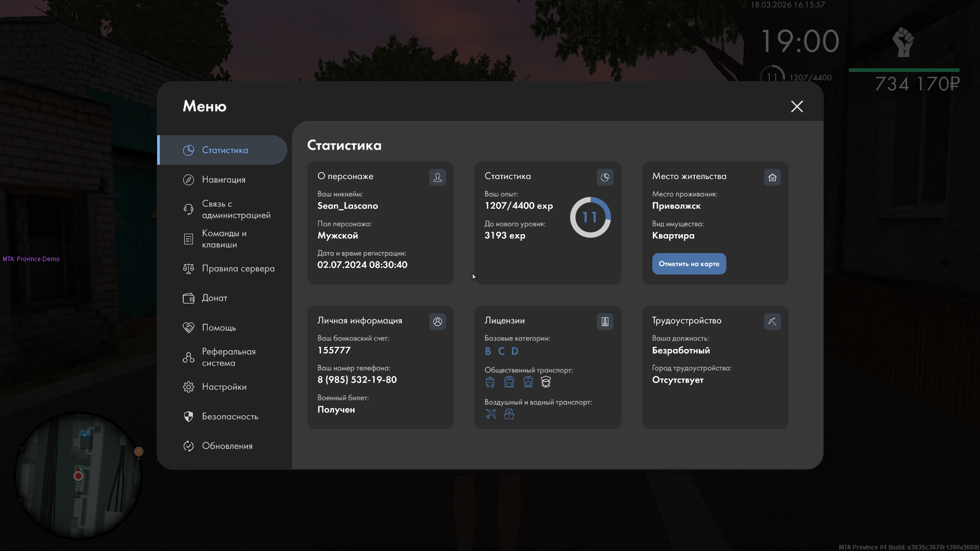Click the user circle icon in Личная информация

coord(437,321)
